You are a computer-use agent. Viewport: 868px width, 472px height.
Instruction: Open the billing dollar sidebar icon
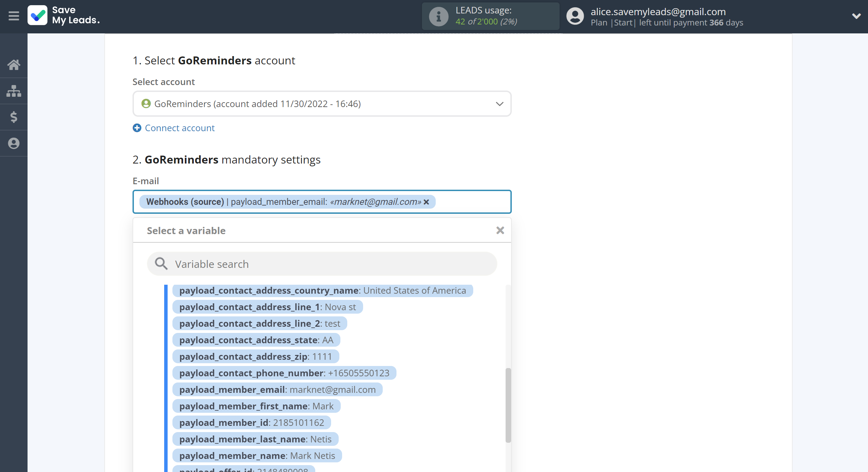(x=14, y=117)
